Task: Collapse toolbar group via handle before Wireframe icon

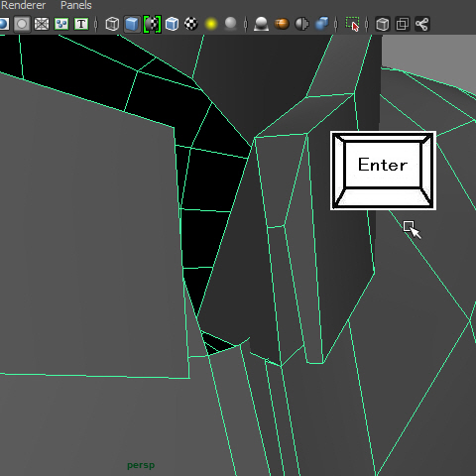Action: [96, 24]
